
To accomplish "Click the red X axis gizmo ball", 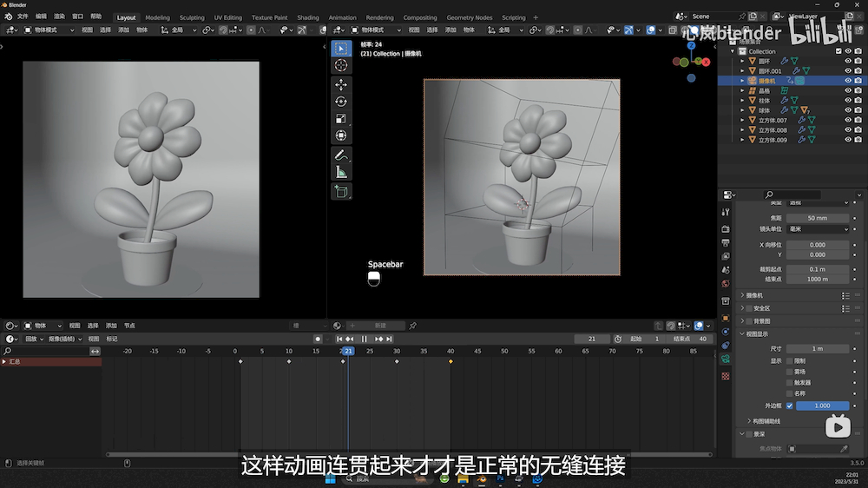I will (706, 62).
